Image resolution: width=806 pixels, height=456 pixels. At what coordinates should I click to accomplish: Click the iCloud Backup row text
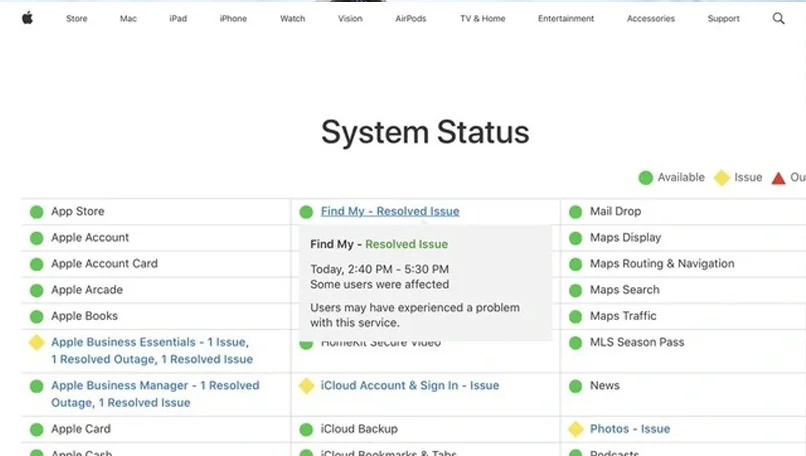pyautogui.click(x=359, y=429)
